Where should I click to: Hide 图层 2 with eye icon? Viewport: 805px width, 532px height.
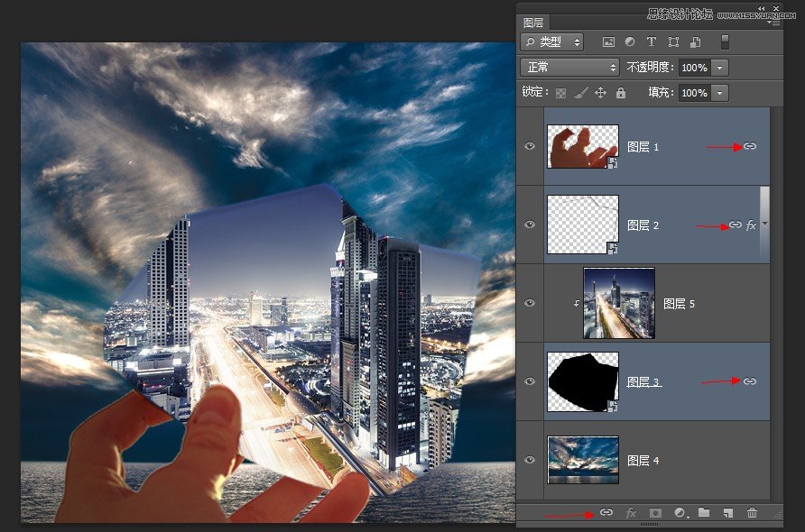[x=530, y=225]
